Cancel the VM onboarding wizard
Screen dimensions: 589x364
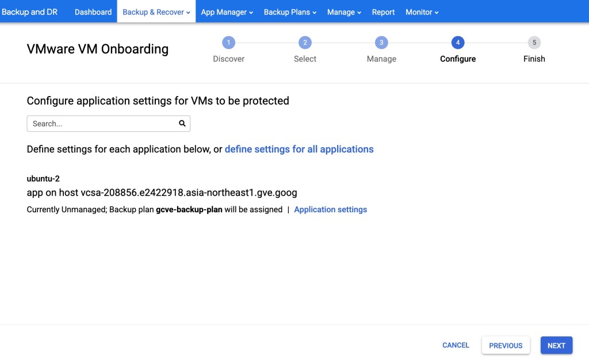[456, 345]
